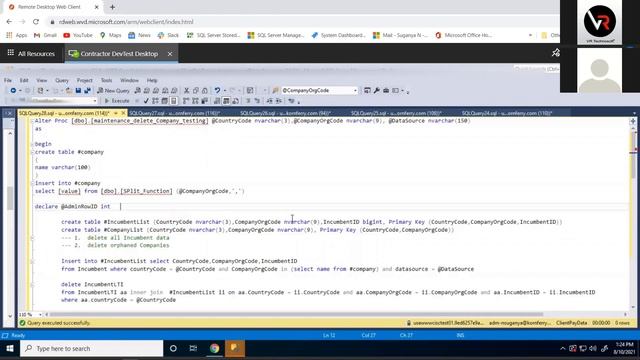Open the Edit menu

(24, 80)
